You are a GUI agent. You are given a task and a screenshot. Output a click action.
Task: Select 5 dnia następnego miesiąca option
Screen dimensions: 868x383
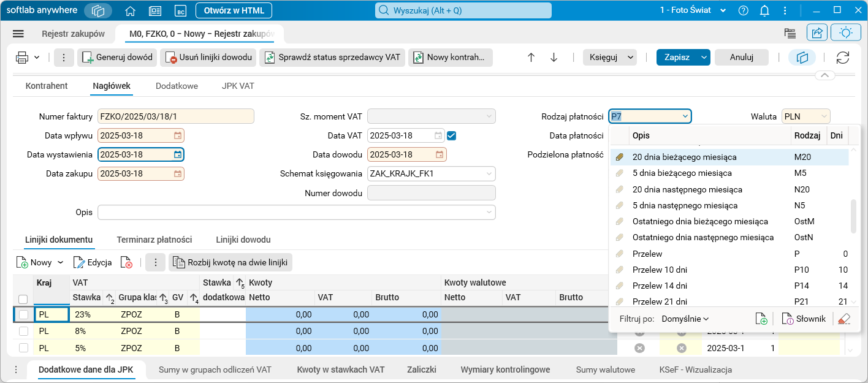click(729, 205)
